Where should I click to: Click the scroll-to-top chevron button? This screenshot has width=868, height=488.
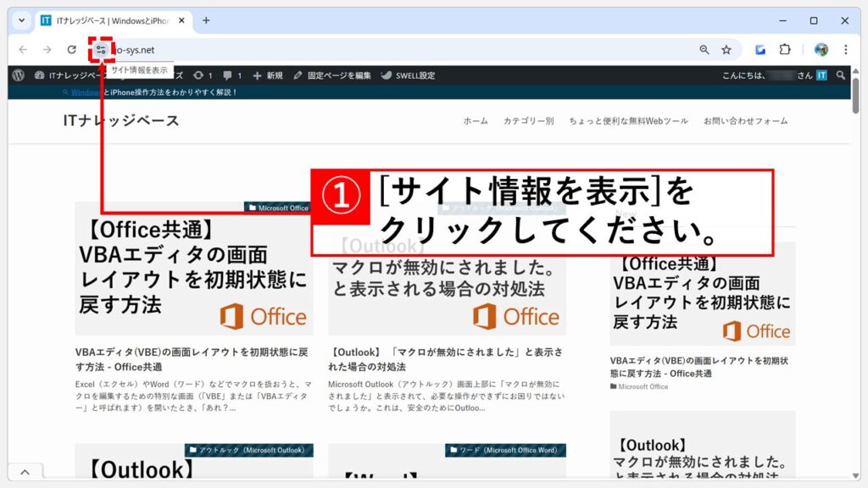coord(25,472)
